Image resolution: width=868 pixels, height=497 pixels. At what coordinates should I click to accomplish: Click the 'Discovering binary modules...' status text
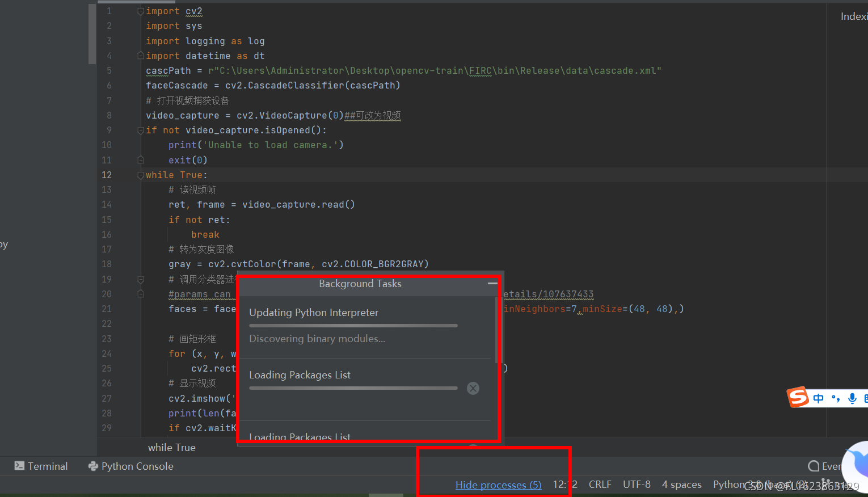click(x=317, y=339)
